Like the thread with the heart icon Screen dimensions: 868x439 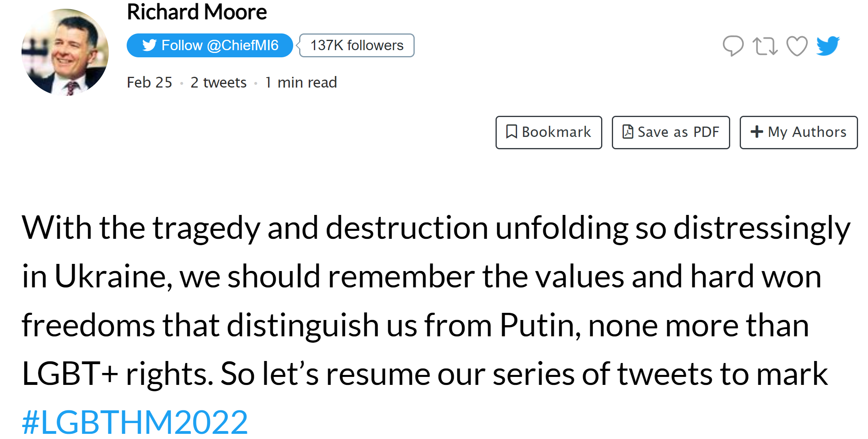click(797, 46)
